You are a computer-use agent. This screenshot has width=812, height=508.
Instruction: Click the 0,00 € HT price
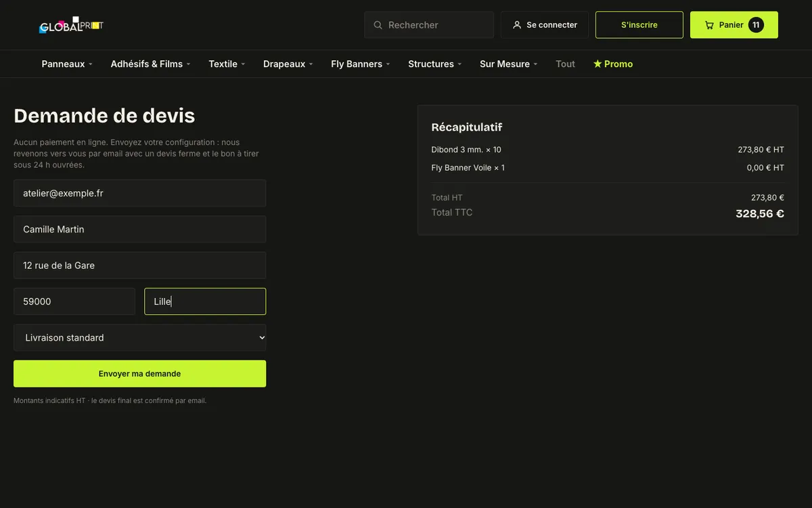(x=765, y=168)
